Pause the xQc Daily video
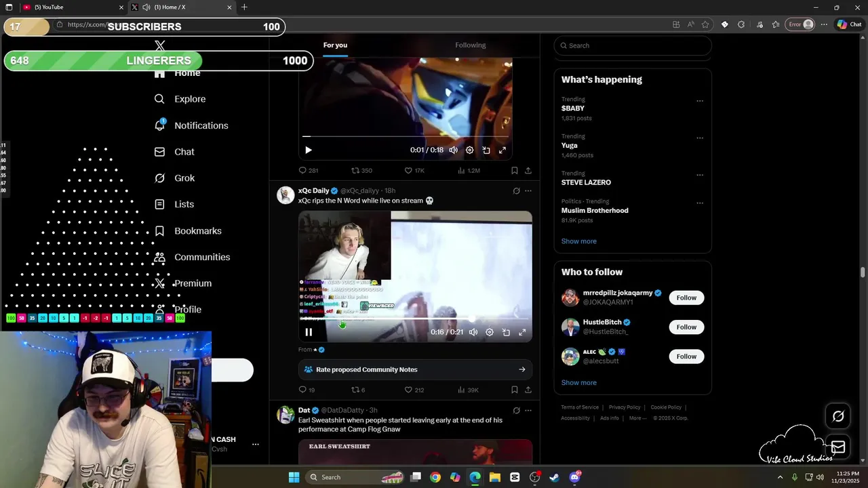 tap(309, 332)
